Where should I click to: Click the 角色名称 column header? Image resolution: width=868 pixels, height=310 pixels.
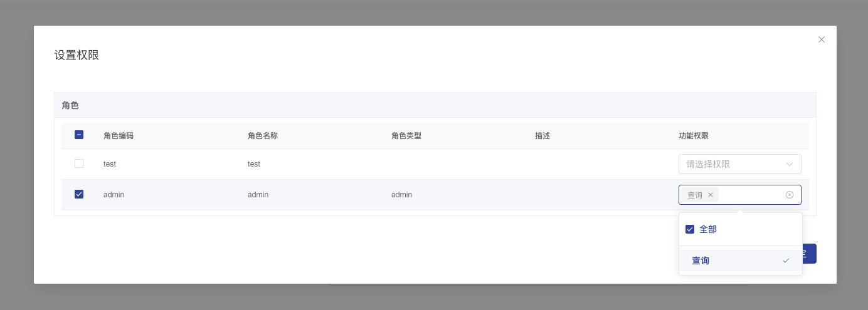pos(263,136)
